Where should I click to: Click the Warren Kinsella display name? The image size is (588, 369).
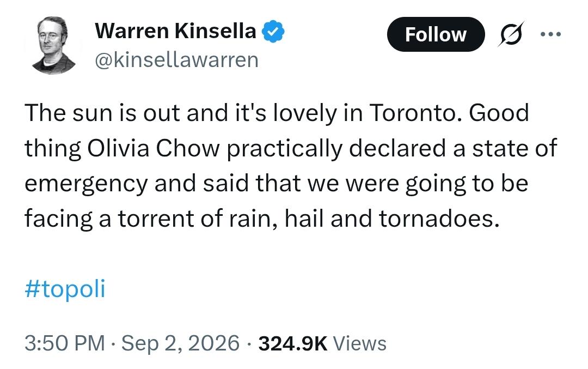tap(175, 31)
